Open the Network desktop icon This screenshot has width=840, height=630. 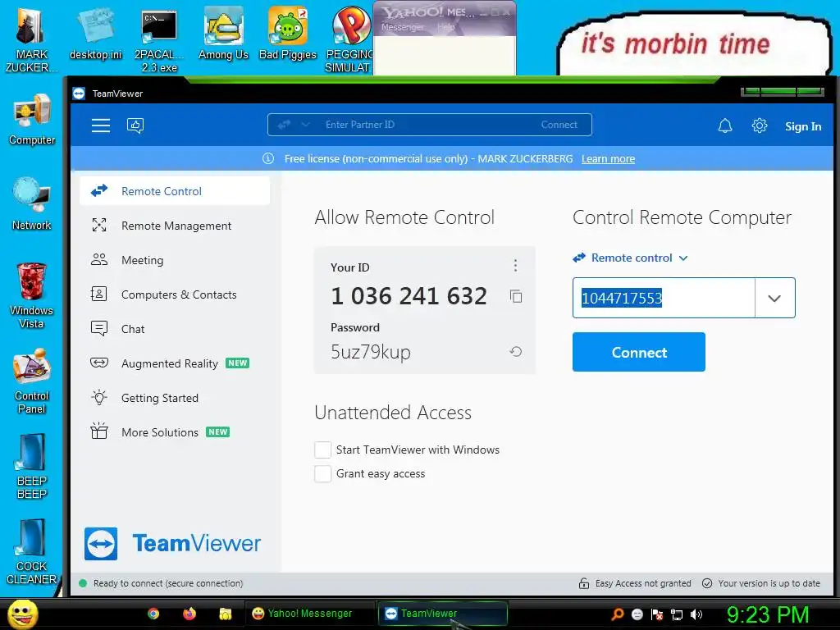32,203
